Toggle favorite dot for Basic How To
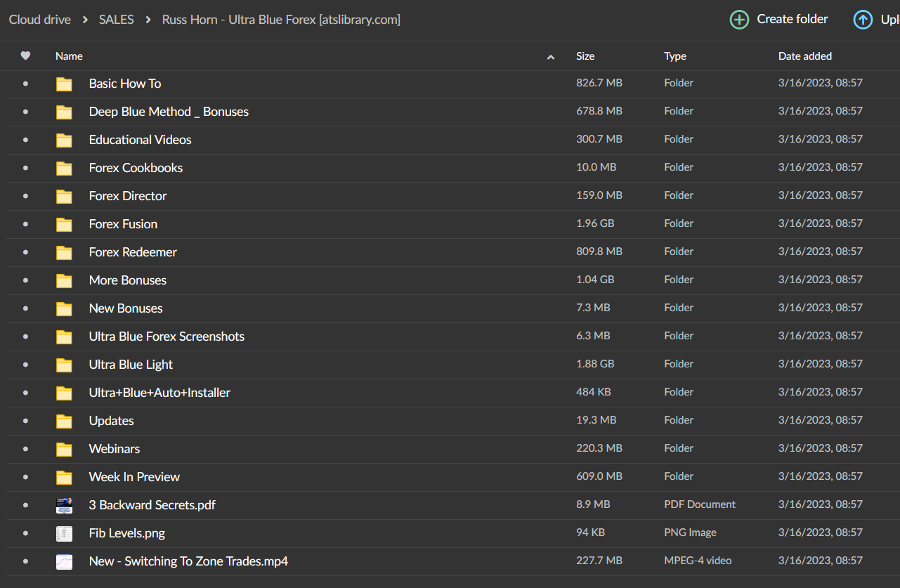This screenshot has width=900, height=588. [x=26, y=84]
